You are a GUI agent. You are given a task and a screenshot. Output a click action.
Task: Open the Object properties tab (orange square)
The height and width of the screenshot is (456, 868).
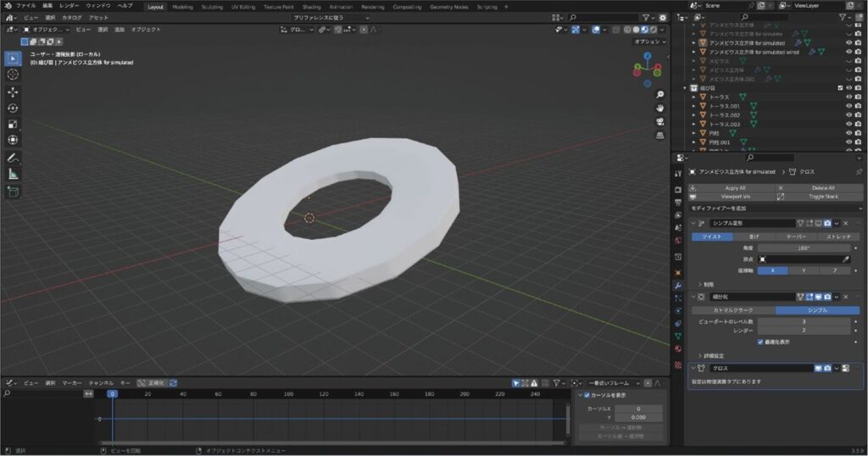(x=678, y=273)
